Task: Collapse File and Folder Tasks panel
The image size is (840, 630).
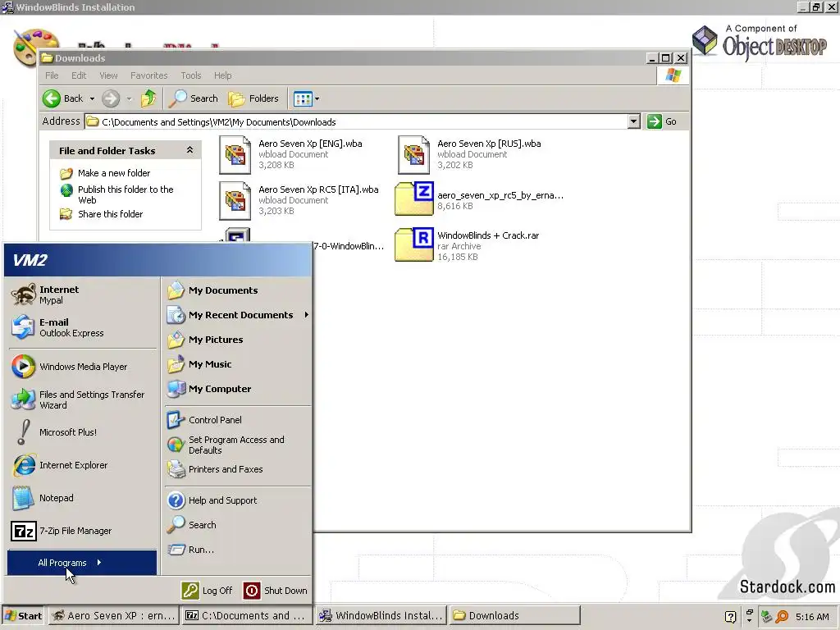Action: pyautogui.click(x=189, y=151)
